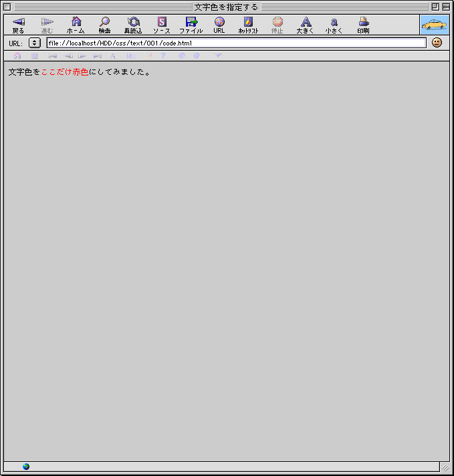454x476 pixels.
Task: Print the page with 印刷 icon
Action: [364, 21]
